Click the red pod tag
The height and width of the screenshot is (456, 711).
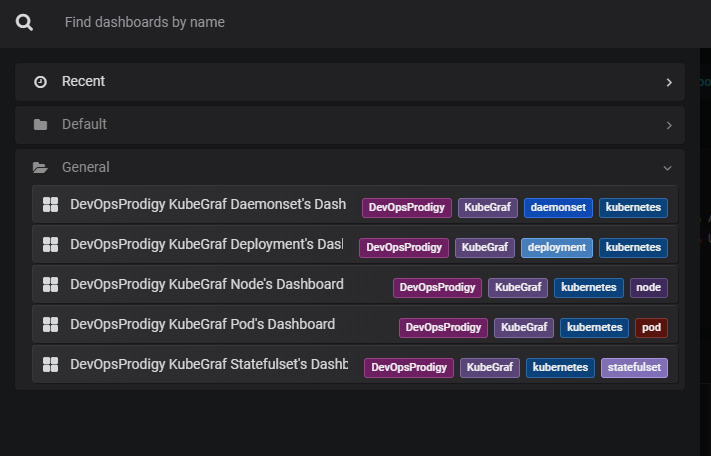tap(651, 327)
